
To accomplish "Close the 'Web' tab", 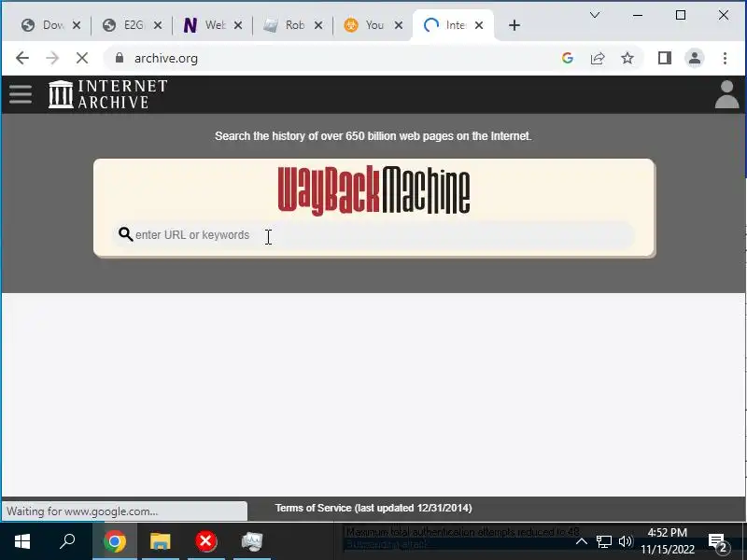I will point(238,25).
